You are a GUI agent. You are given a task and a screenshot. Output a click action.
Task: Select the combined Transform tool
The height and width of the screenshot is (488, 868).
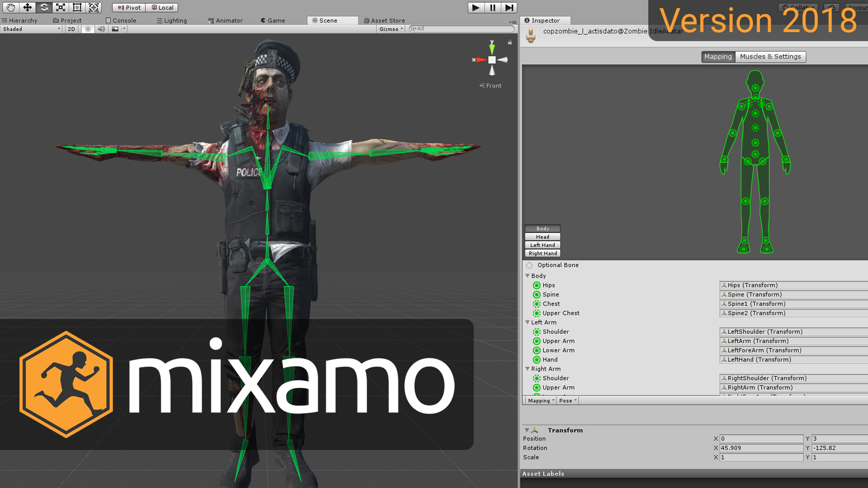94,7
